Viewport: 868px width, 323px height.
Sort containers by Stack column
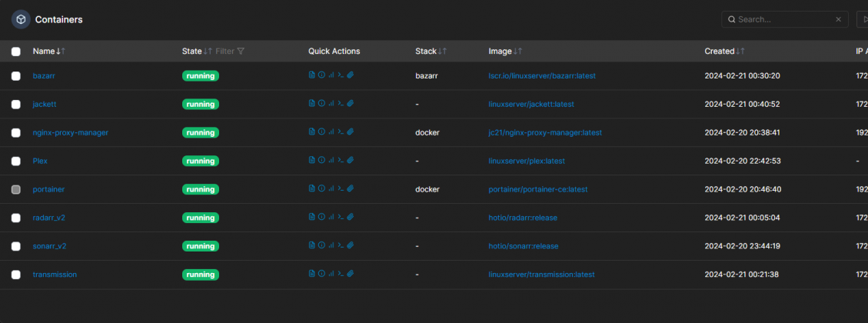431,51
